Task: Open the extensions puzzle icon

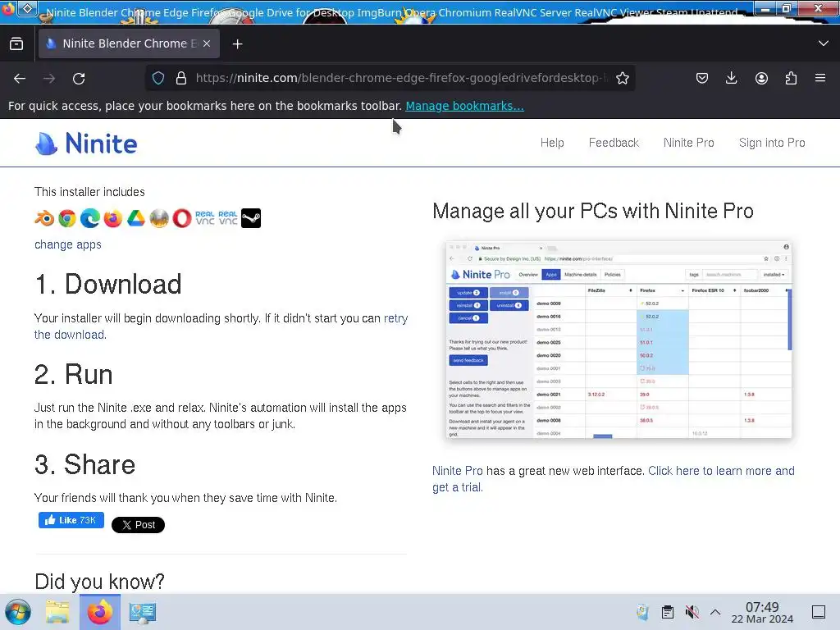Action: (791, 78)
